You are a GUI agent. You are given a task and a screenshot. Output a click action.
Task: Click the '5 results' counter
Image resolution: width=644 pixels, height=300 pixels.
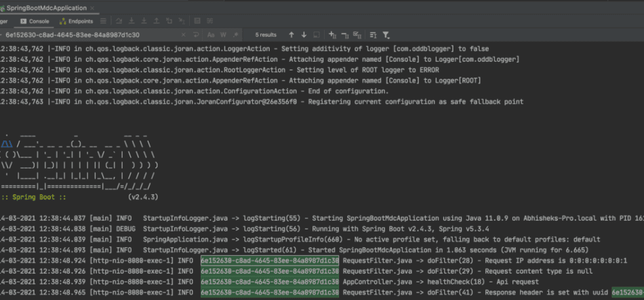pos(266,35)
